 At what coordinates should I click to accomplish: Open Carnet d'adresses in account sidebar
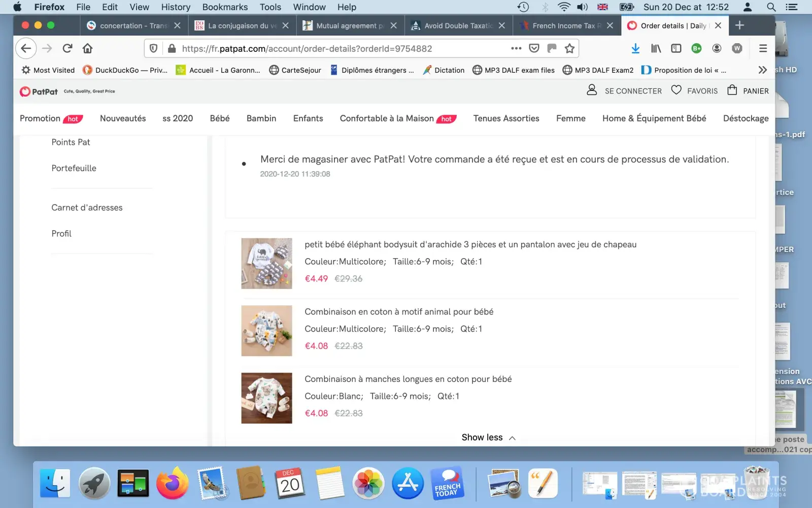tap(87, 207)
